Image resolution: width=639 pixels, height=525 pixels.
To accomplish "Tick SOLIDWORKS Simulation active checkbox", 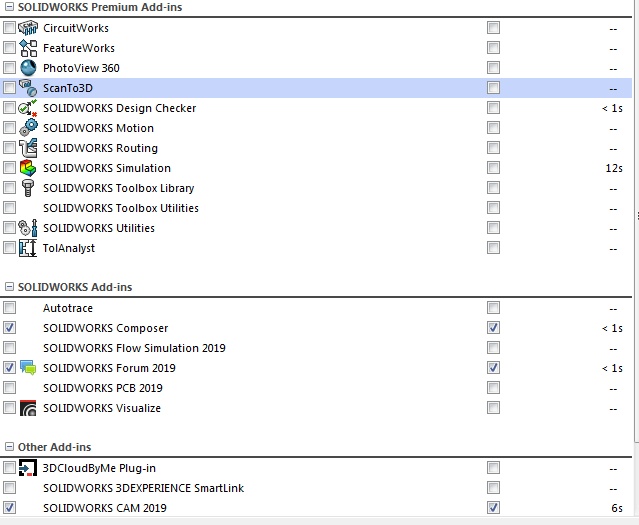I will [x=9, y=168].
